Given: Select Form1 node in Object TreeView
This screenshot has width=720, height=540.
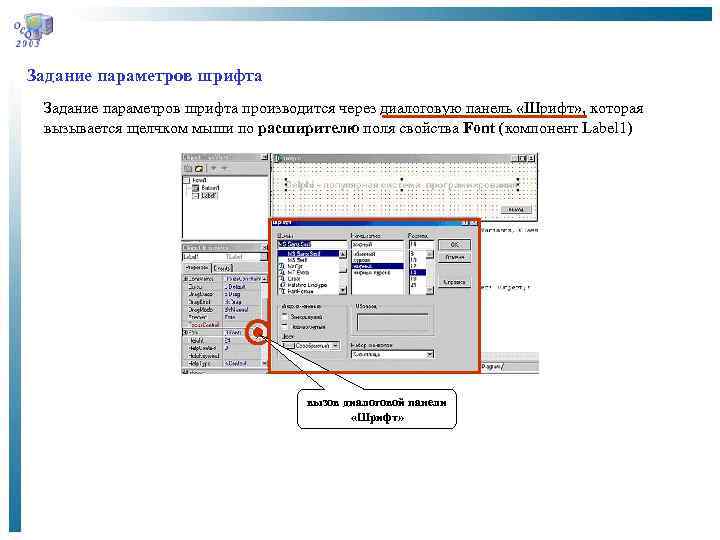Looking at the screenshot, I should tap(200, 180).
